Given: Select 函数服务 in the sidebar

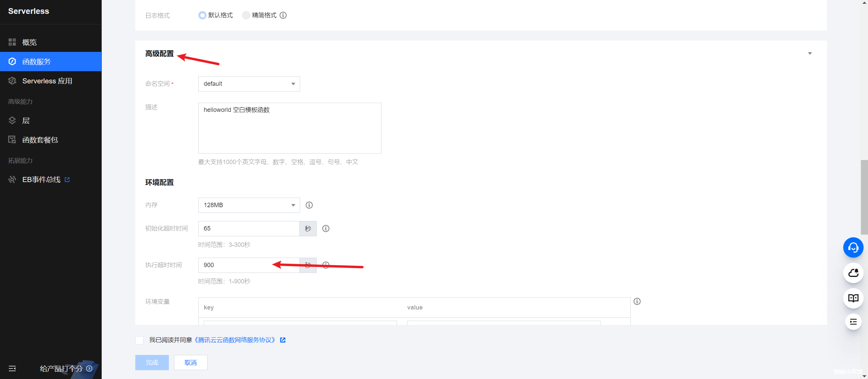Looking at the screenshot, I should click(x=36, y=61).
